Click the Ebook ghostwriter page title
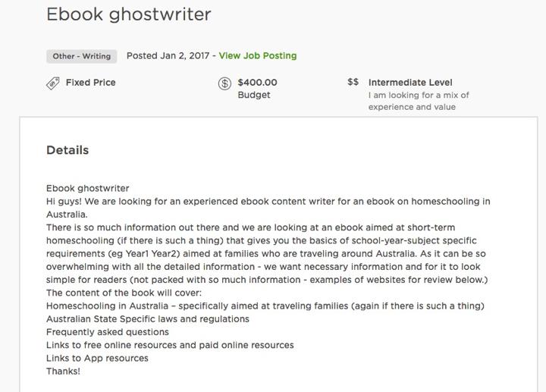 point(129,14)
